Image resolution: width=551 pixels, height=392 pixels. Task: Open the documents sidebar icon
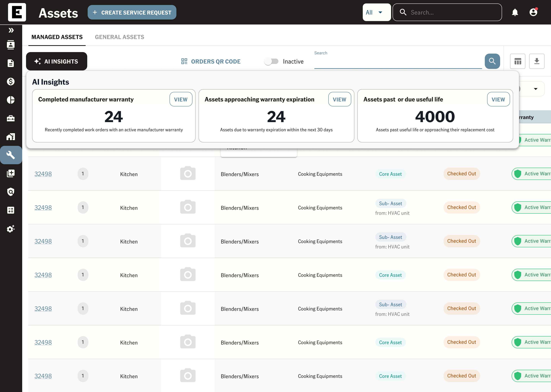click(x=11, y=63)
